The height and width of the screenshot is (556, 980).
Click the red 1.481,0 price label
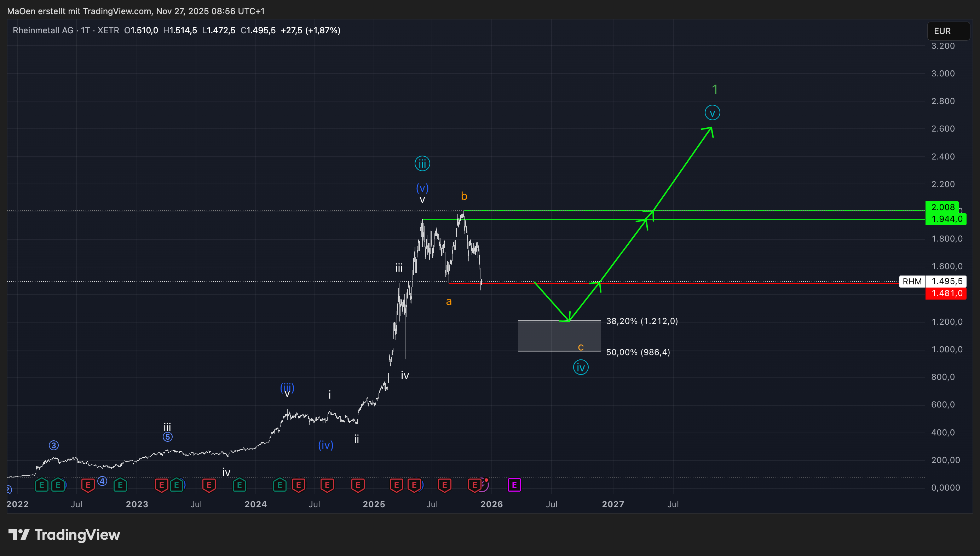point(946,293)
